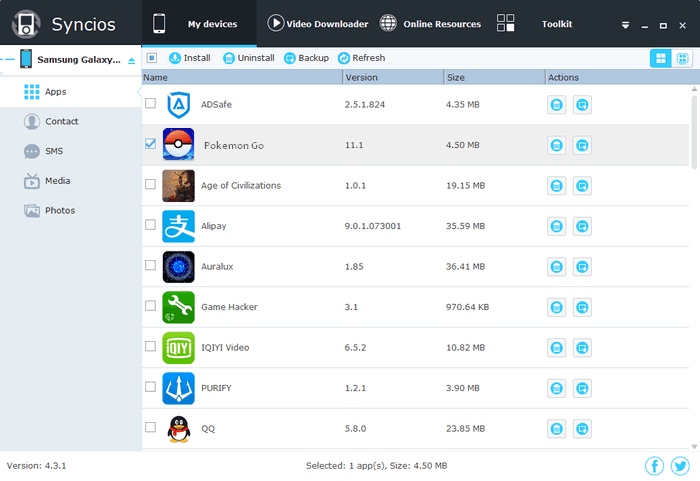Click the Refresh button

click(361, 58)
